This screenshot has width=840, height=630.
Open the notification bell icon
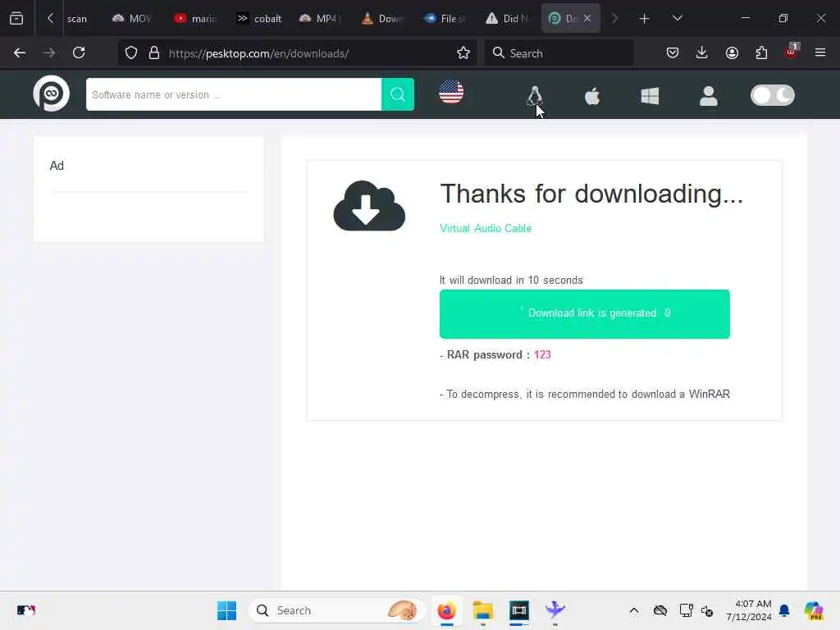click(784, 610)
